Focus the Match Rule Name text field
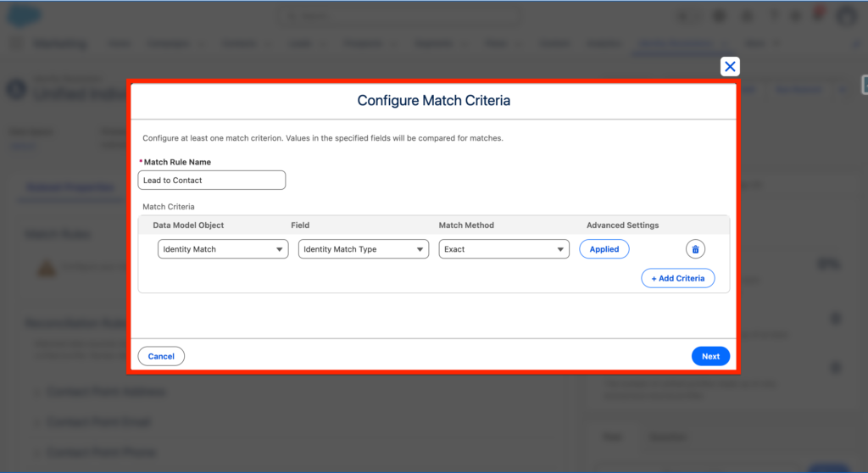The height and width of the screenshot is (473, 868). [x=212, y=180]
